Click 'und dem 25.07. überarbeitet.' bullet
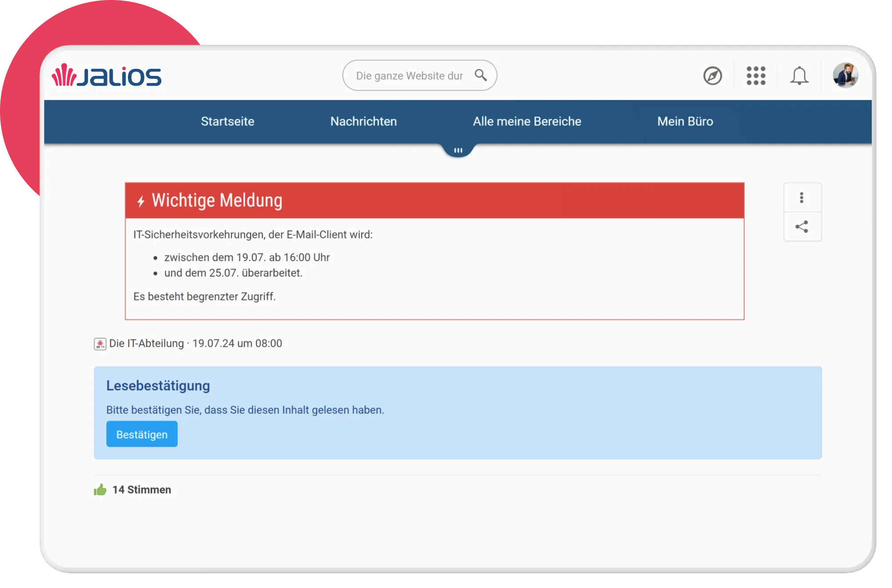The height and width of the screenshot is (588, 892). tap(233, 273)
